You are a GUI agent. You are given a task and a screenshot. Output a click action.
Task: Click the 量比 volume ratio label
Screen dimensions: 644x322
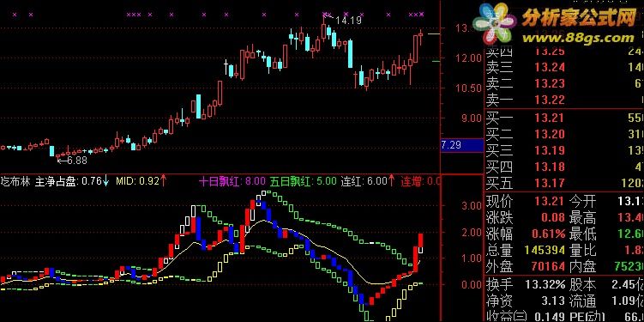[x=582, y=250]
